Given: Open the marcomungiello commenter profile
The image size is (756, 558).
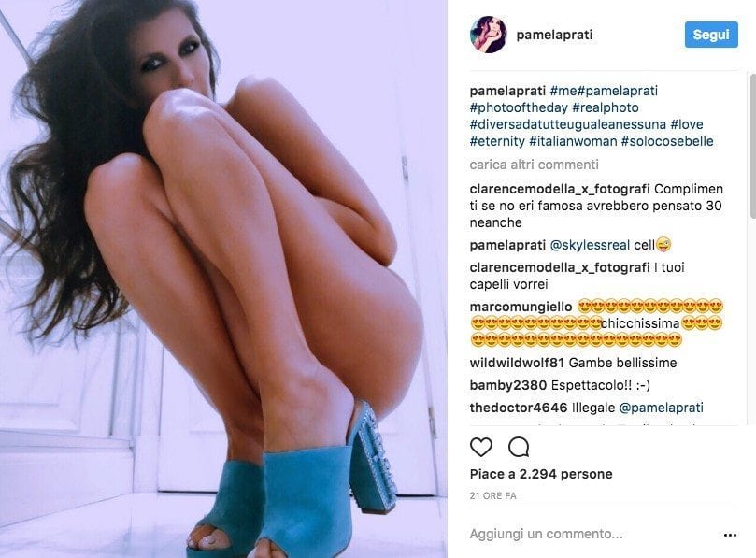Looking at the screenshot, I should [x=521, y=307].
